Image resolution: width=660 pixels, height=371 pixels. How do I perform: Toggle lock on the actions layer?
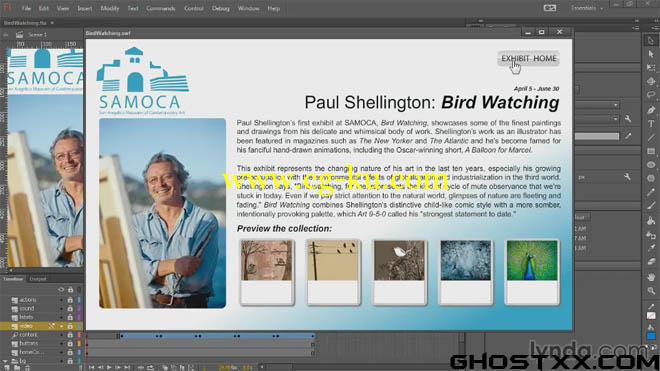tap(70, 300)
